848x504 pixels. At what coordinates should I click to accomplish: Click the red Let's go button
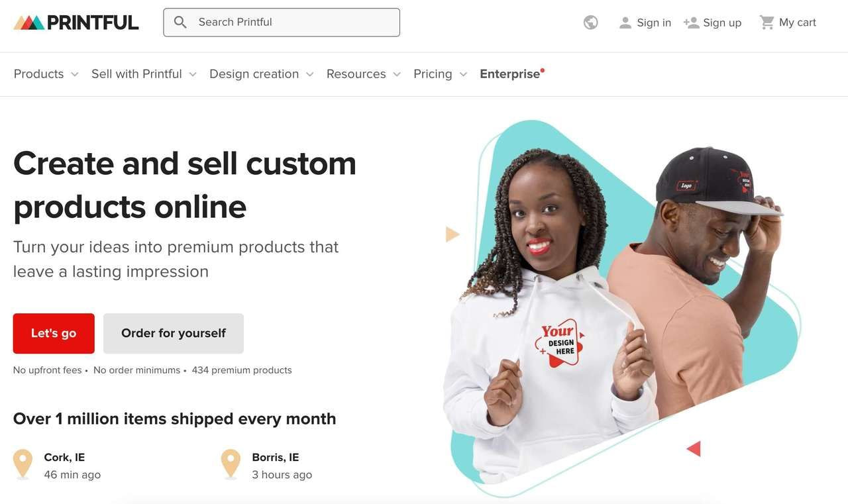[54, 333]
